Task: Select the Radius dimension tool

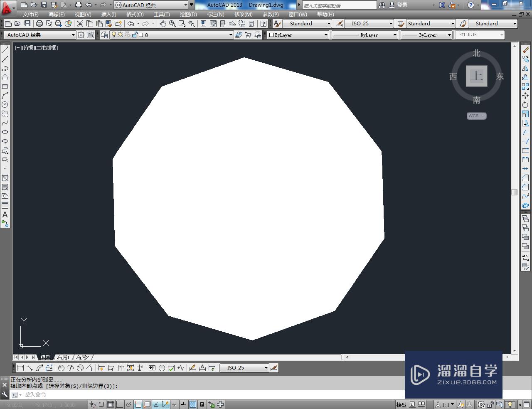Action: [x=61, y=368]
